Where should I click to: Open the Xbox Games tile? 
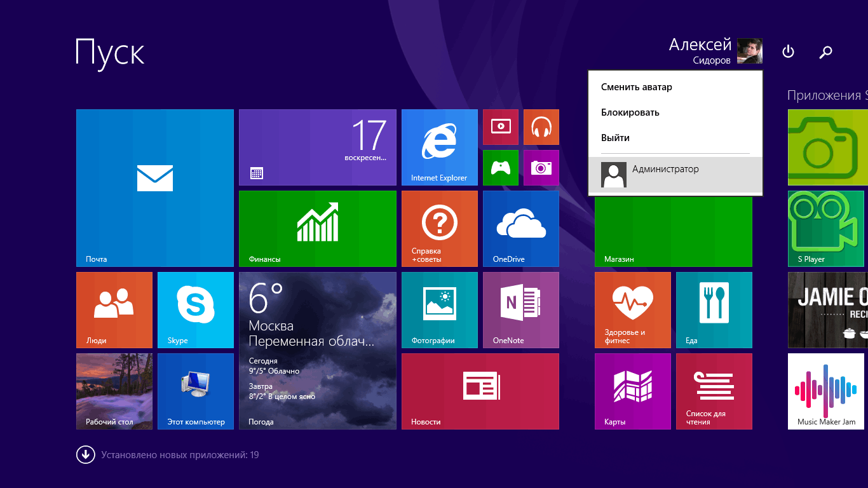(x=501, y=168)
